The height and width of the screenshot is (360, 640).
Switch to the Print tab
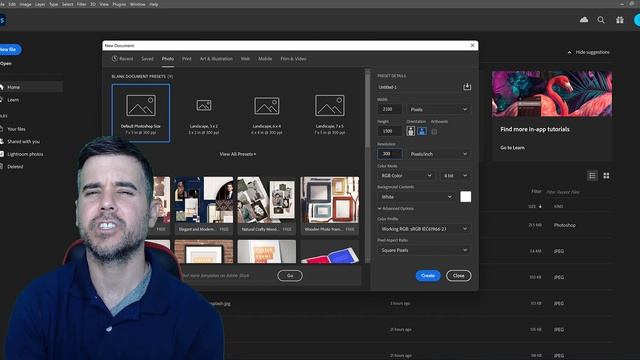187,59
